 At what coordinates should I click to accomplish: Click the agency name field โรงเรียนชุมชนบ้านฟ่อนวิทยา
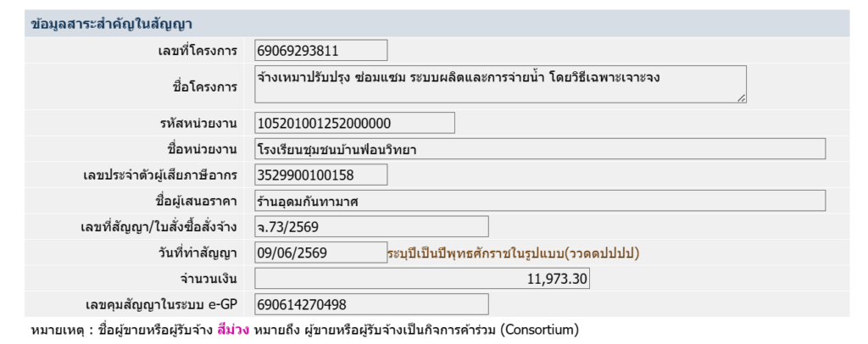click(540, 149)
